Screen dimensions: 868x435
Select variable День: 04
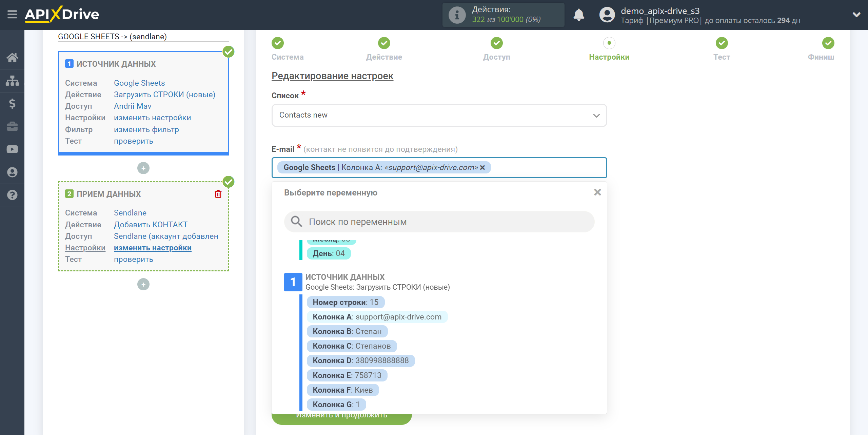pyautogui.click(x=329, y=253)
